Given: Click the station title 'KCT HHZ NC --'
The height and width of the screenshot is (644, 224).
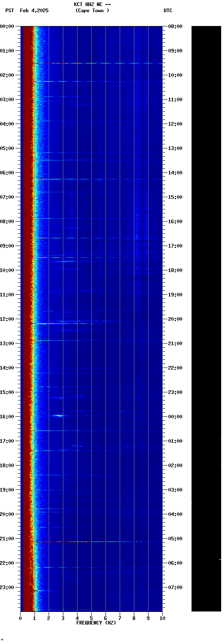Looking at the screenshot, I should (93, 4).
